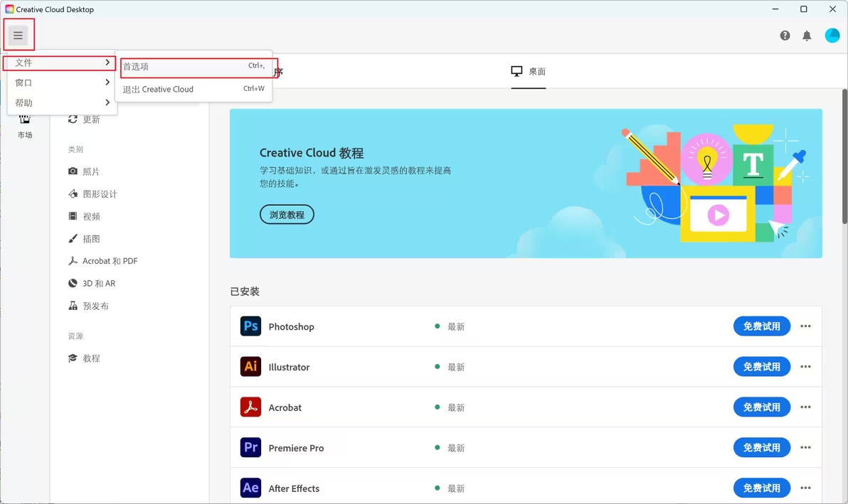This screenshot has width=848, height=504.
Task: Open the 3D 和 AR category
Action: pyautogui.click(x=98, y=283)
